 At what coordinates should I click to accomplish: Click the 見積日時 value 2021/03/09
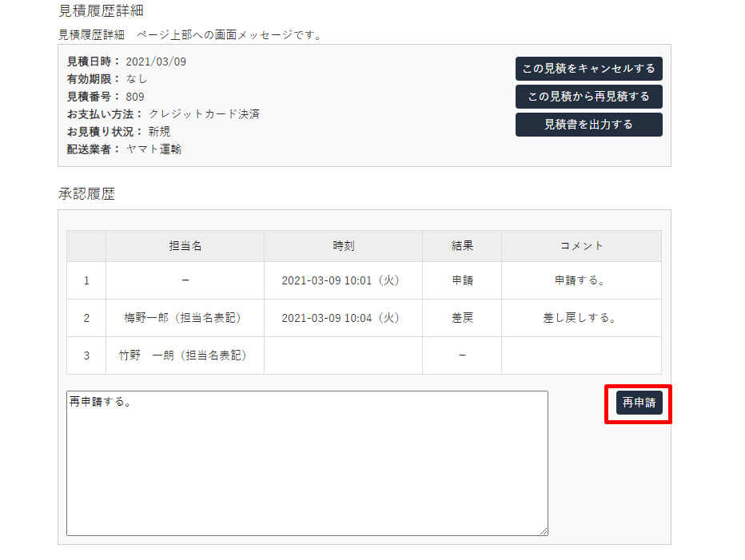point(156,62)
